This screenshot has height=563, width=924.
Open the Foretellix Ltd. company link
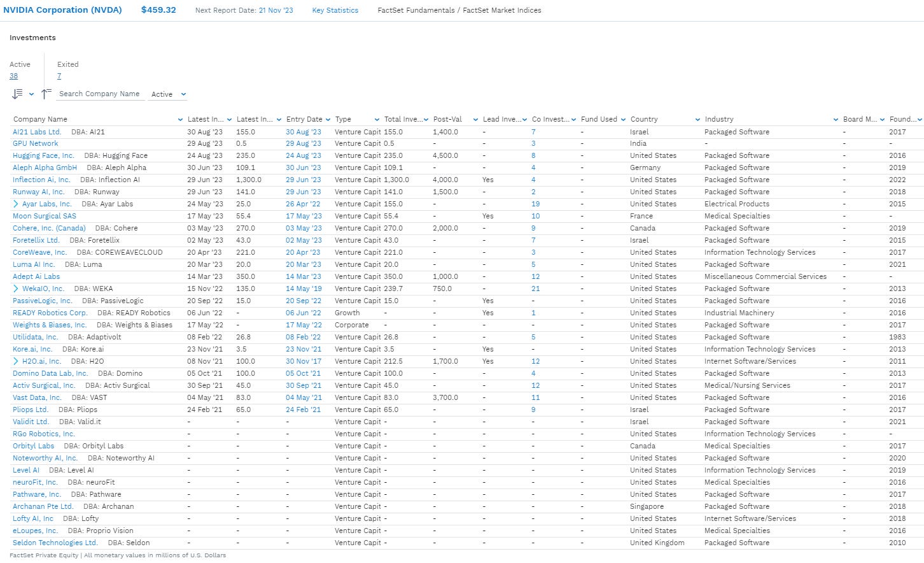(x=36, y=240)
